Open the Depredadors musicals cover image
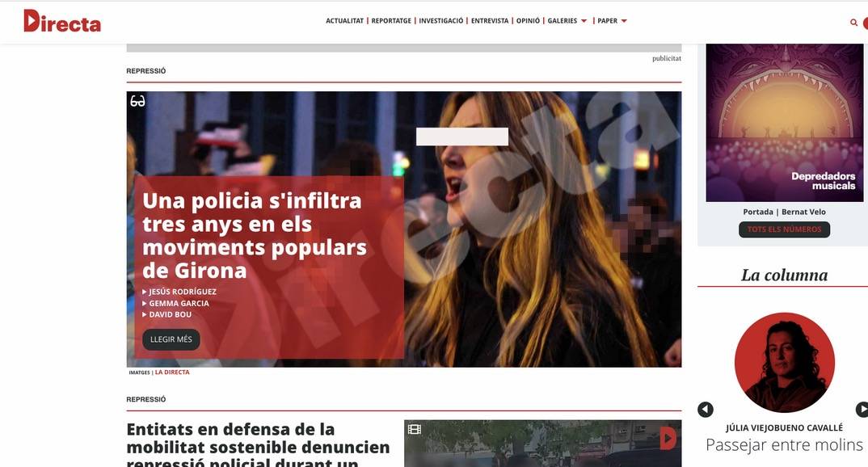This screenshot has width=868, height=467. (784, 123)
